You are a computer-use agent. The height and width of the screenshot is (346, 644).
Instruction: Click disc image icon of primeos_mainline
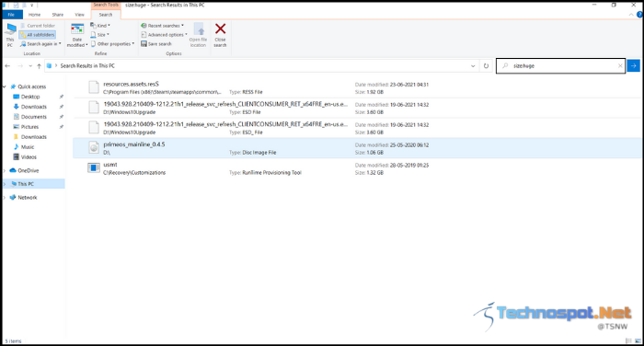[94, 147]
